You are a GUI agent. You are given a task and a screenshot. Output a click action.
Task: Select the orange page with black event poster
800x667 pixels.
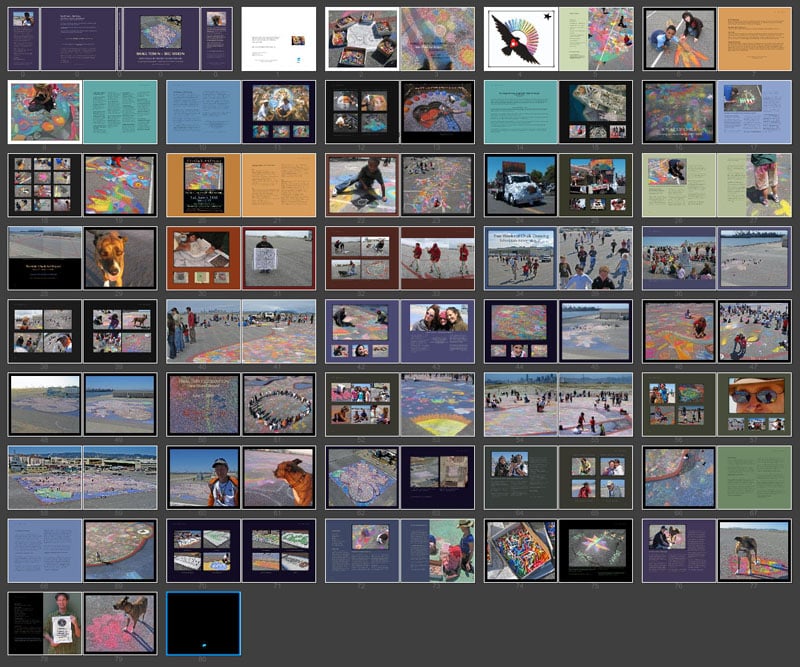(x=204, y=185)
